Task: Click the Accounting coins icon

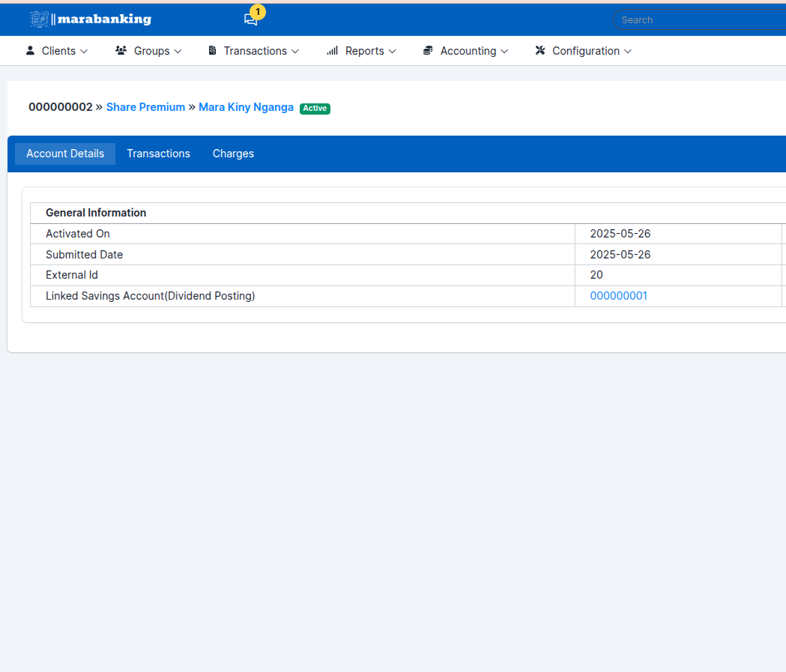Action: pyautogui.click(x=428, y=51)
